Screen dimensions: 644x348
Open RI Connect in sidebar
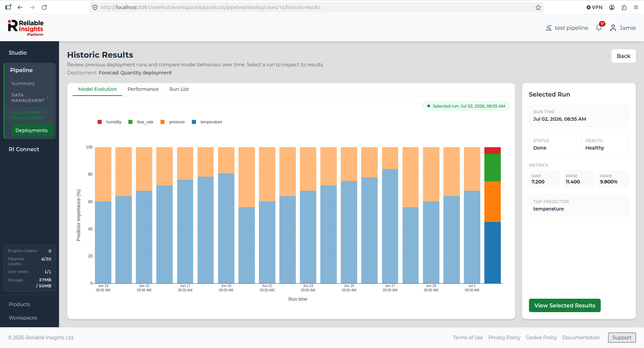tap(24, 149)
